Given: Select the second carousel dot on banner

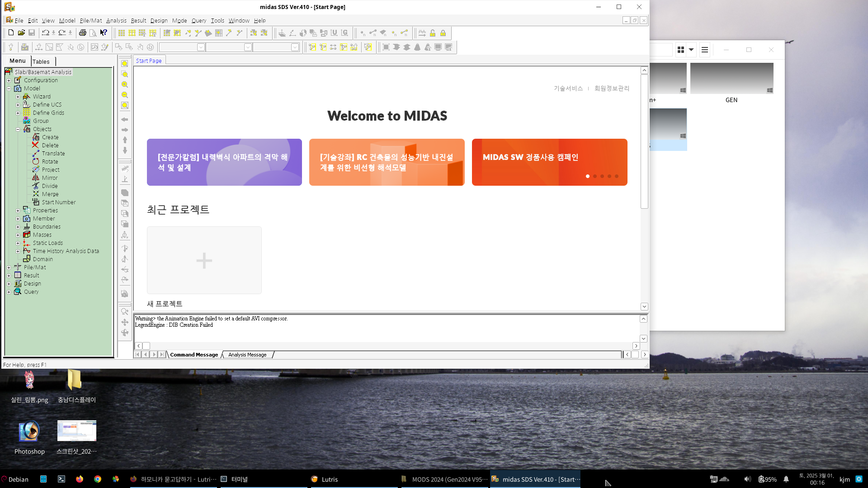Looking at the screenshot, I should (595, 176).
